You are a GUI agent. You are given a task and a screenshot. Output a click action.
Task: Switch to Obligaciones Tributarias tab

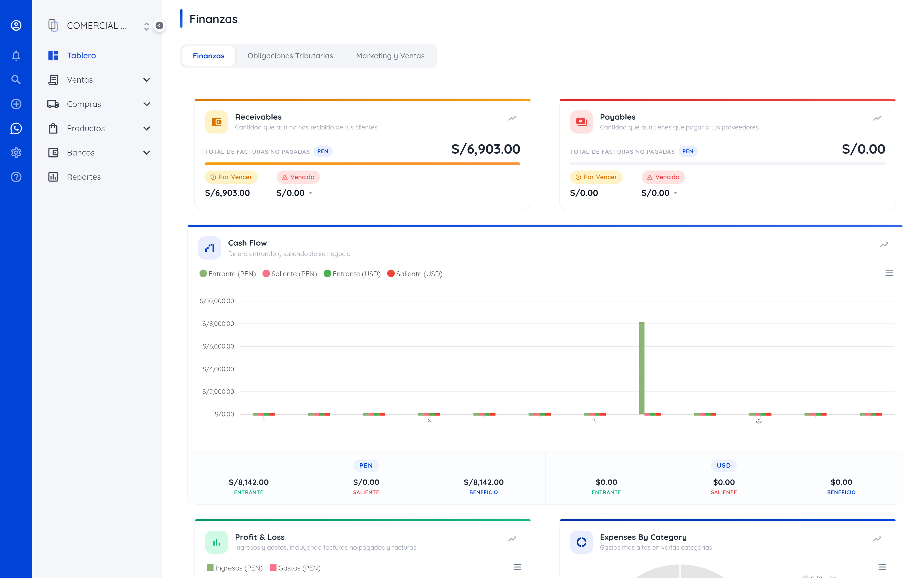pos(290,56)
